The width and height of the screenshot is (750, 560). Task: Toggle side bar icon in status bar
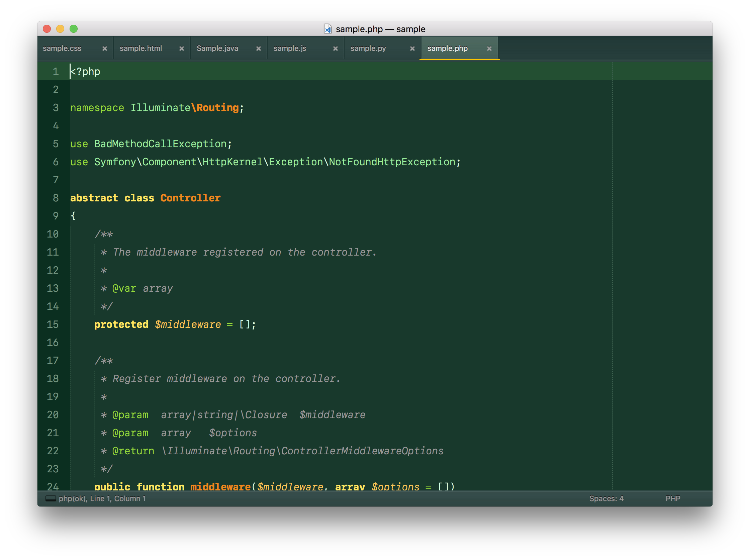pyautogui.click(x=51, y=498)
